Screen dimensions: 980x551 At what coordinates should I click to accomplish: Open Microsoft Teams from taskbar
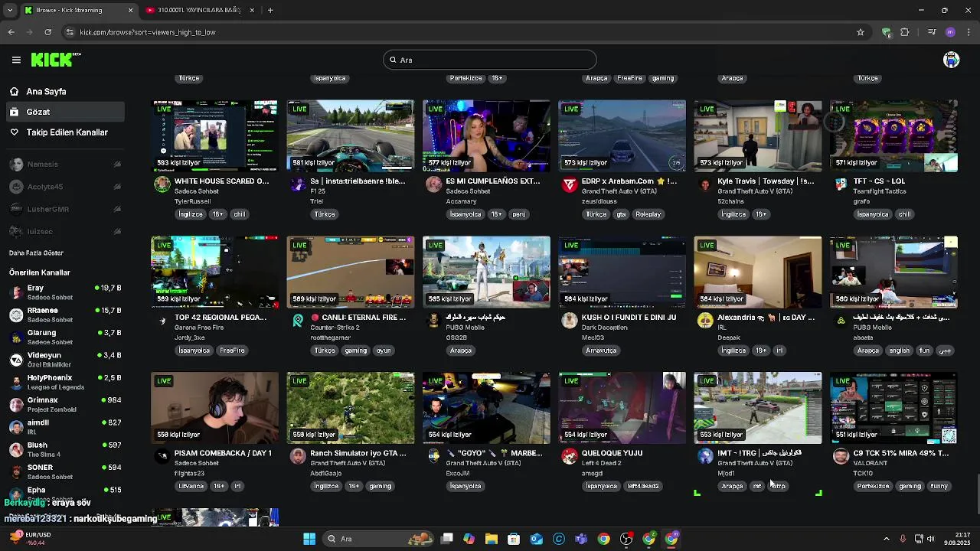coord(581,539)
